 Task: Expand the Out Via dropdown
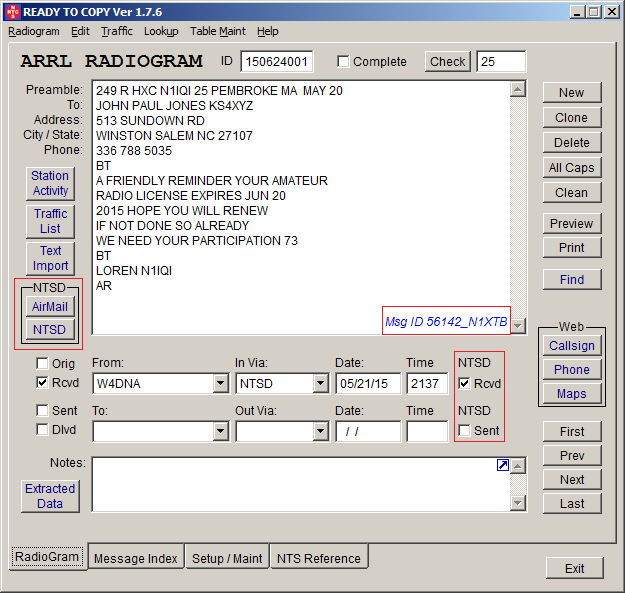tap(320, 431)
